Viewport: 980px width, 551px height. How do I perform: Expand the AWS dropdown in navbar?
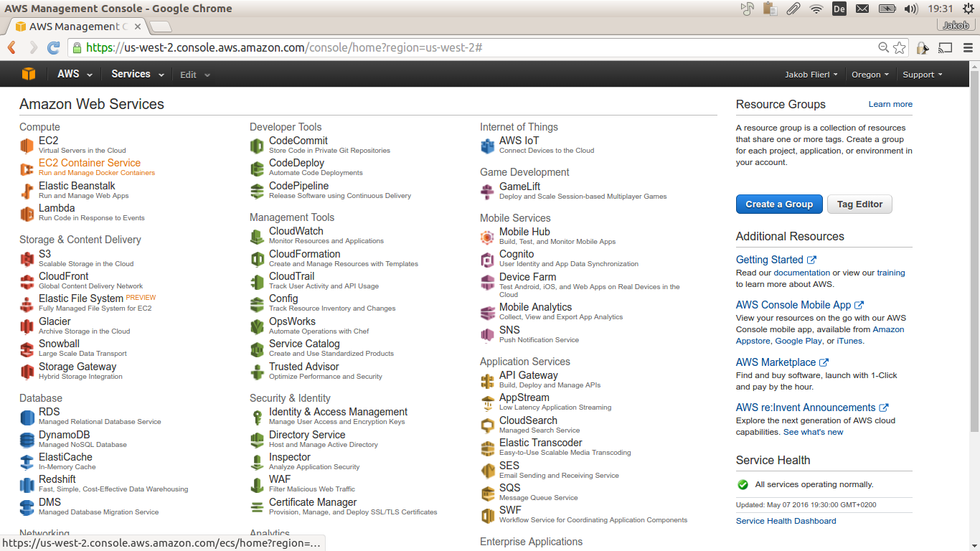coord(75,75)
